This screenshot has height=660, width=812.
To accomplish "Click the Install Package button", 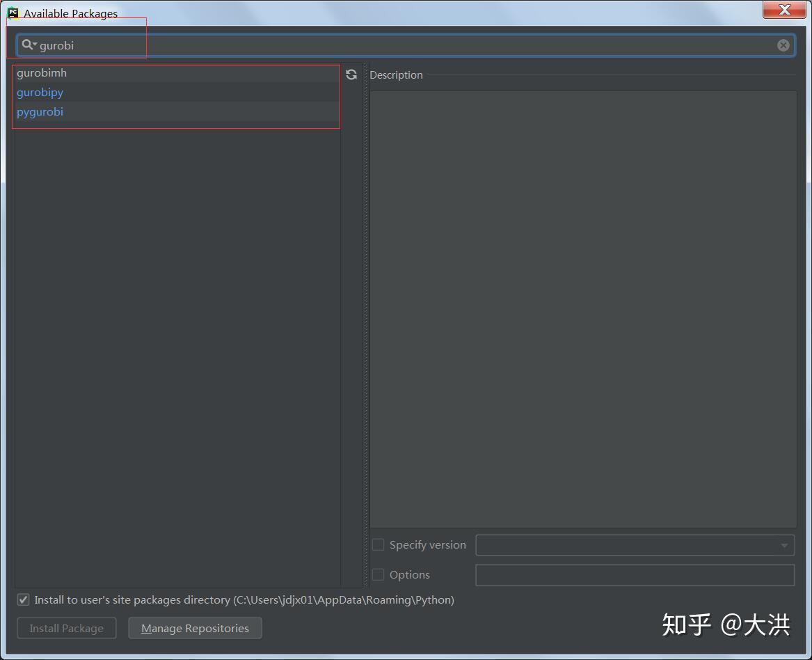I will [66, 628].
